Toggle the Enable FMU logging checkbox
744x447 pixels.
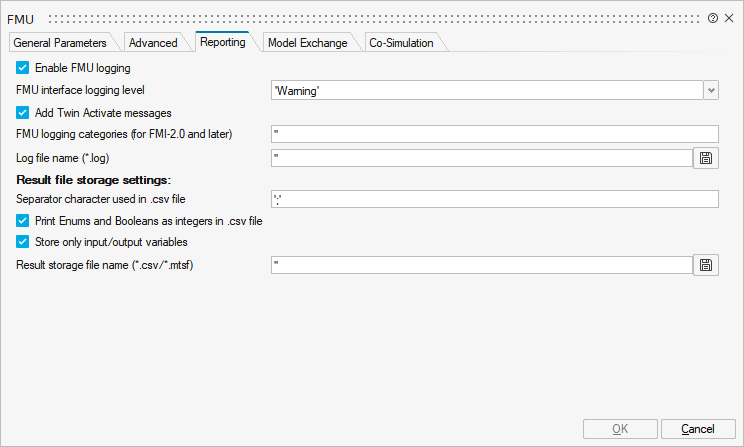(x=23, y=68)
